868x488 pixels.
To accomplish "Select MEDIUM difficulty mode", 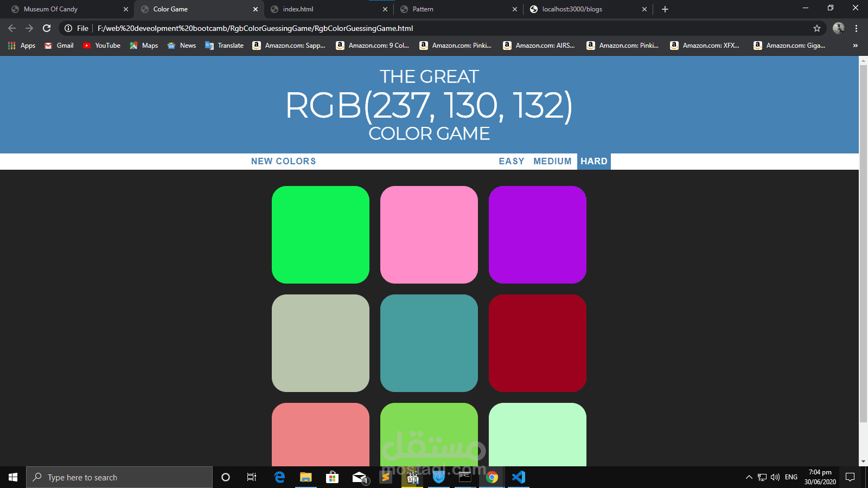I will pos(552,161).
